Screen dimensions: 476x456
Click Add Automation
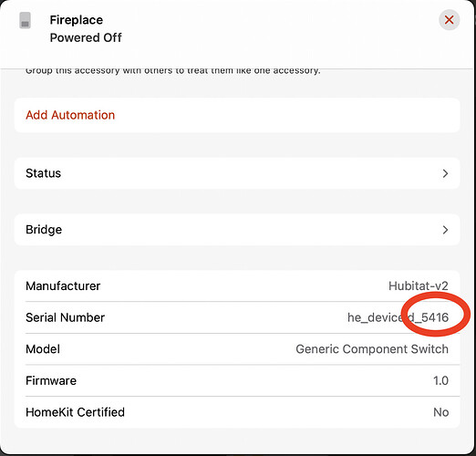coord(70,115)
